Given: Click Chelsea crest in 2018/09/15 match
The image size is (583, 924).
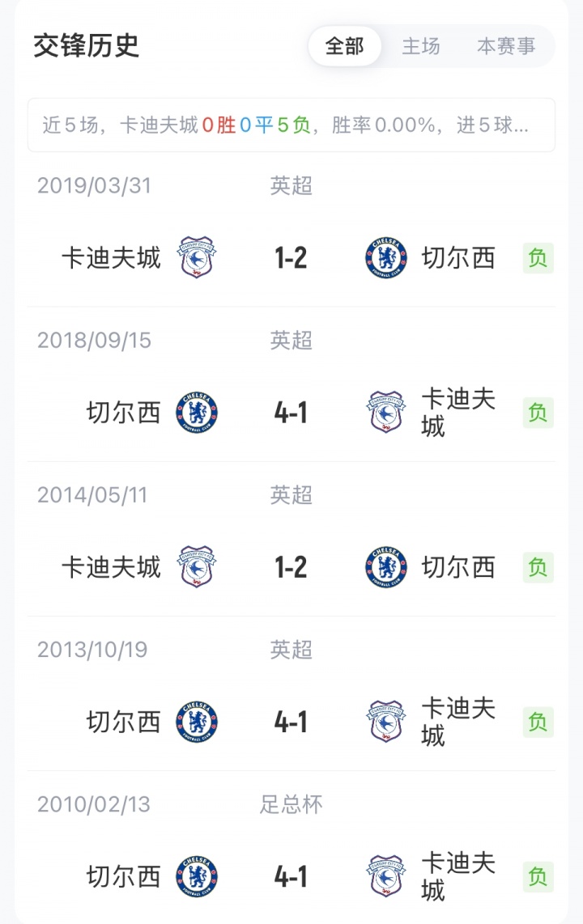Looking at the screenshot, I should point(197,413).
